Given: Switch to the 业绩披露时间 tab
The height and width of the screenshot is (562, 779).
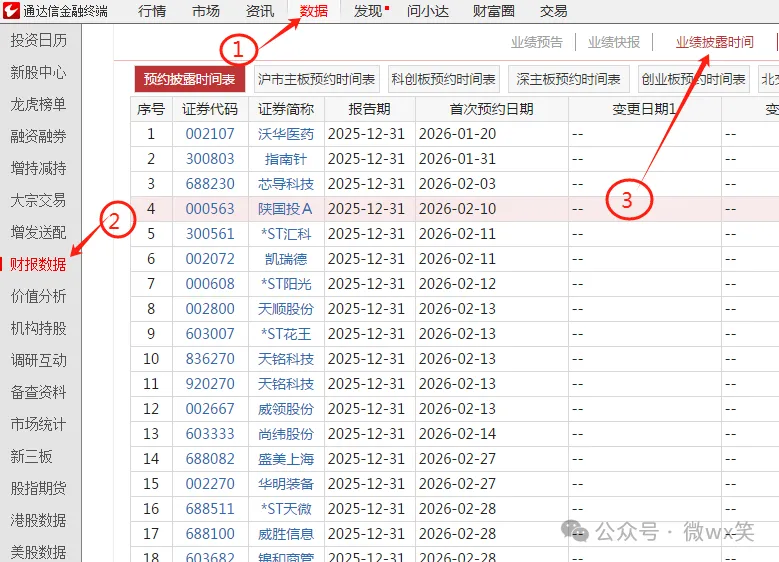Looking at the screenshot, I should (714, 42).
